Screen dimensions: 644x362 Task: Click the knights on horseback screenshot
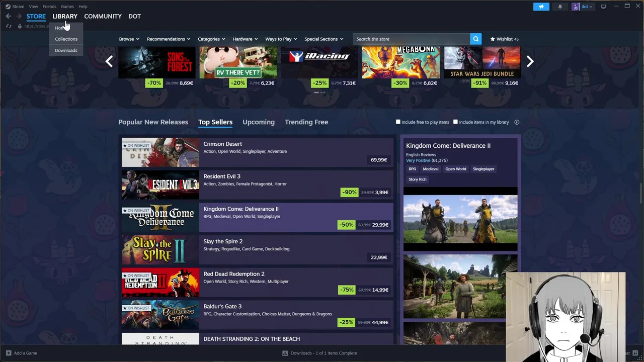coord(460,219)
